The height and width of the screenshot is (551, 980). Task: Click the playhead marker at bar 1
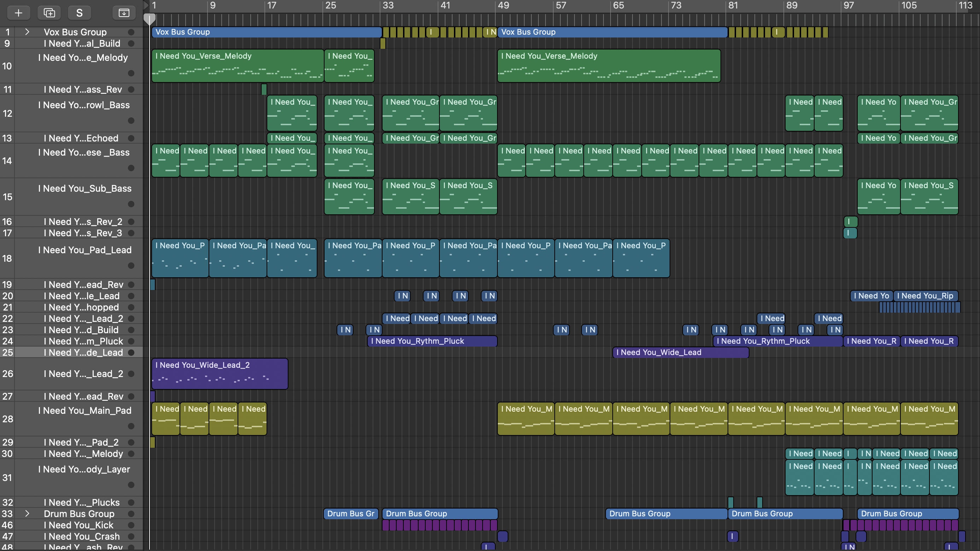[x=149, y=19]
